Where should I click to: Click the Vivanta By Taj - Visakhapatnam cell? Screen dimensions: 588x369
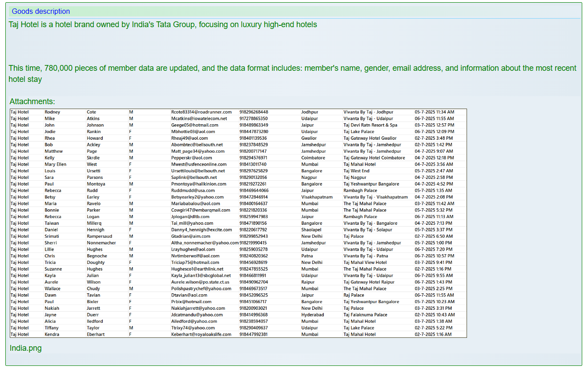click(375, 197)
